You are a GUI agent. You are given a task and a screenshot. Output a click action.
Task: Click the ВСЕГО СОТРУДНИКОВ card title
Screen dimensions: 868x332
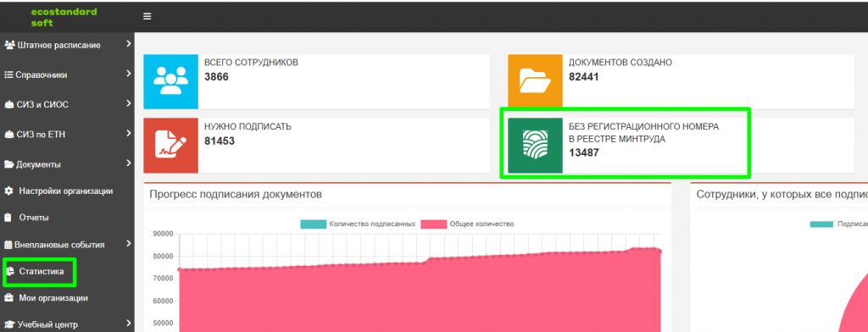pos(251,63)
